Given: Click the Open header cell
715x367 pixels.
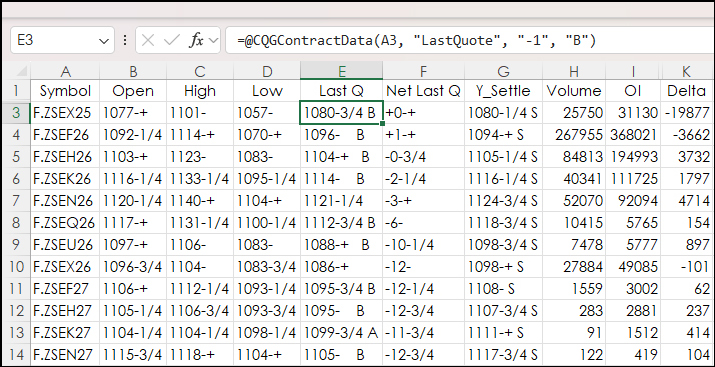Looking at the screenshot, I should tap(133, 91).
